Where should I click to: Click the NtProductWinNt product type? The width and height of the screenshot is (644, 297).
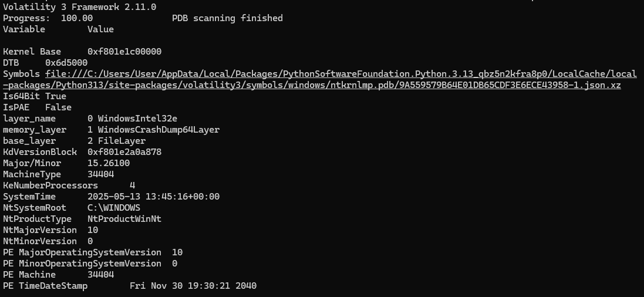124,218
